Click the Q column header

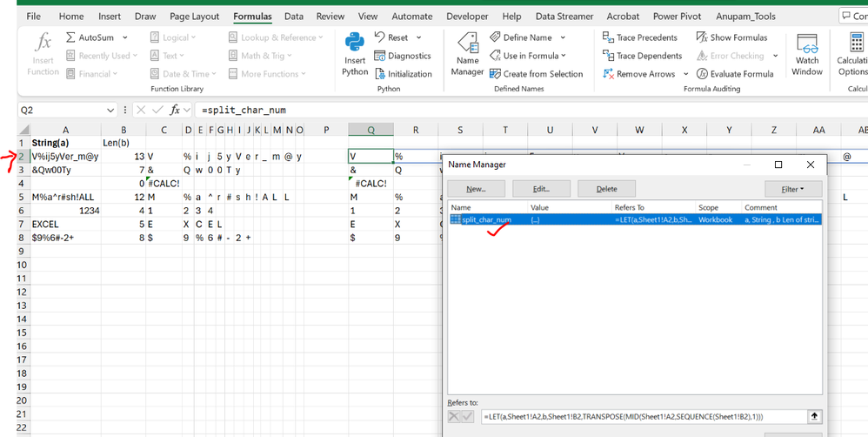(x=371, y=130)
